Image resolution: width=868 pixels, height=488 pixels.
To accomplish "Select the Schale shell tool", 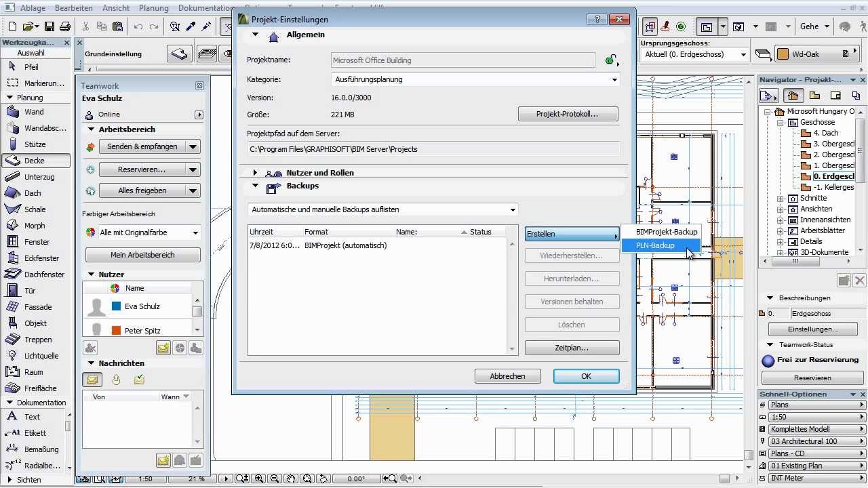I will pos(36,209).
